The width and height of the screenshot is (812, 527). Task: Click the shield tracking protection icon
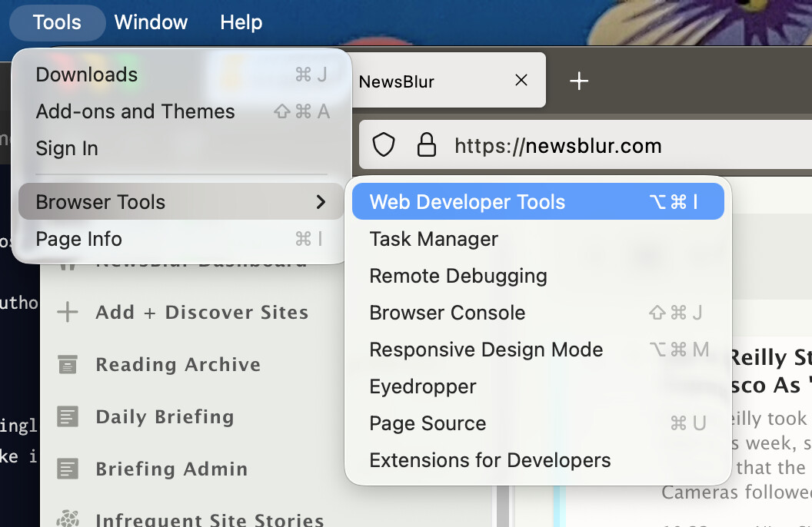point(383,145)
